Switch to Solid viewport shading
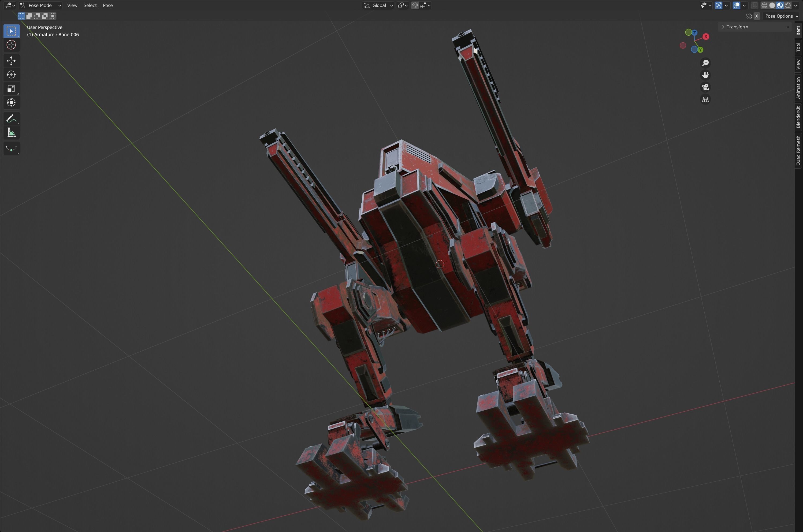Image resolution: width=803 pixels, height=532 pixels. pyautogui.click(x=772, y=5)
